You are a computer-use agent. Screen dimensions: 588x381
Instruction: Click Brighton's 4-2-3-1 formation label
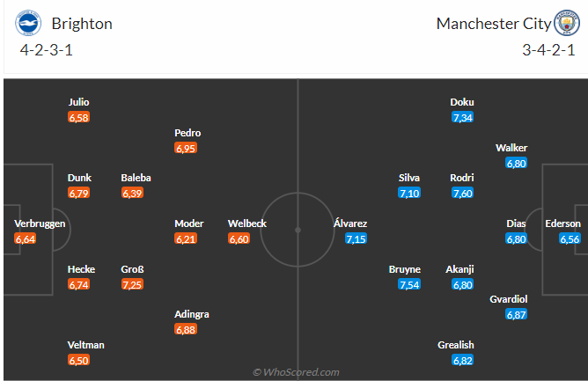[x=46, y=49]
